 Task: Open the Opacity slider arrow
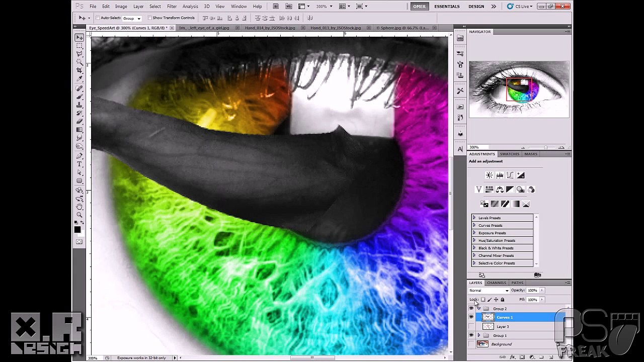(x=542, y=291)
